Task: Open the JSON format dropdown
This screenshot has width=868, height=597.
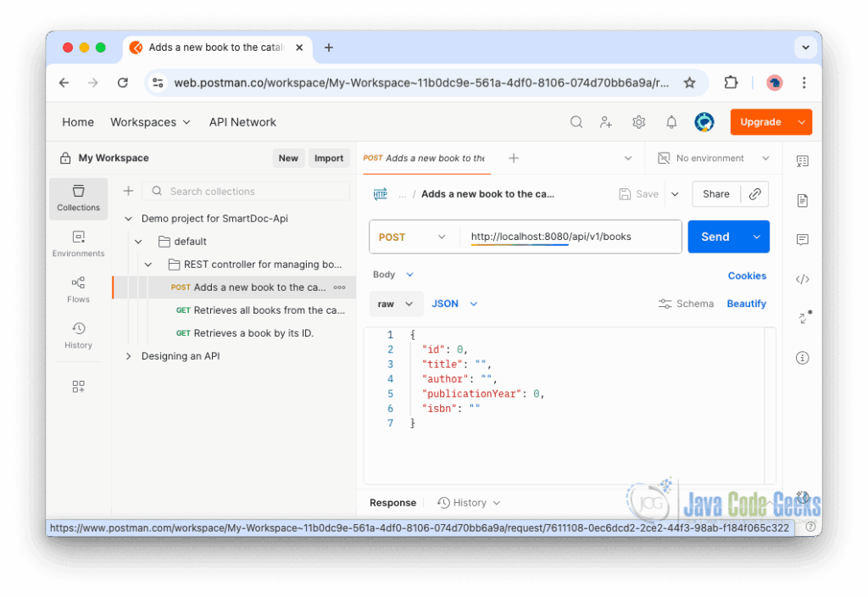Action: pos(454,304)
